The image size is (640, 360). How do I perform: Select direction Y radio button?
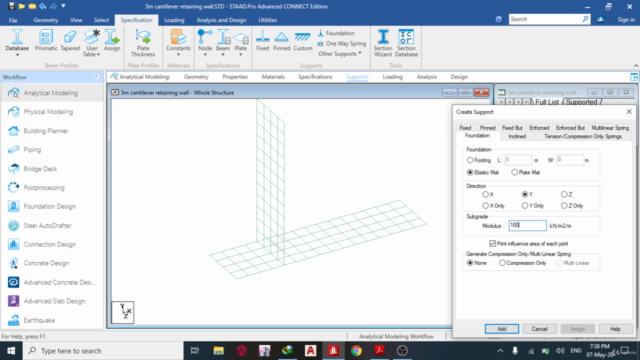pyautogui.click(x=525, y=194)
